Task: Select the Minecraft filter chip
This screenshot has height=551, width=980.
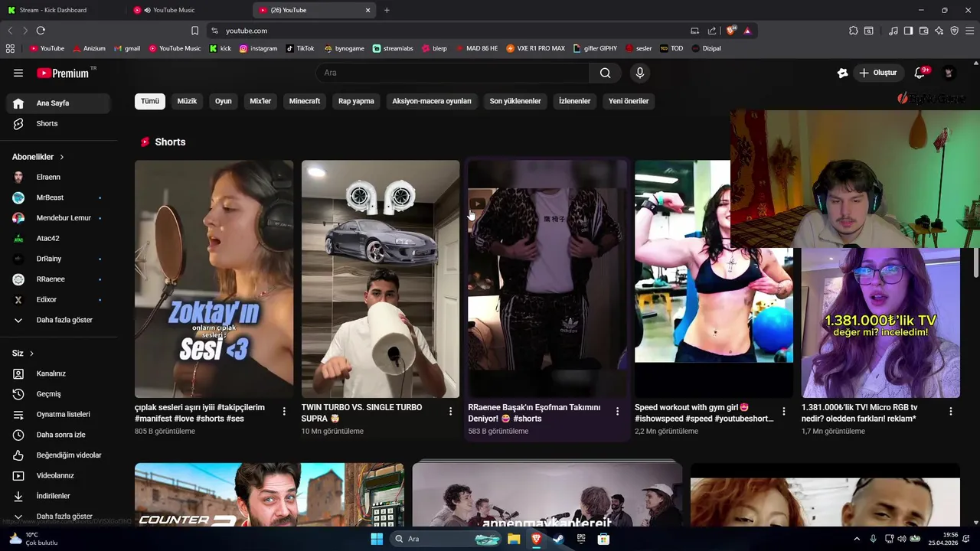Action: click(305, 101)
